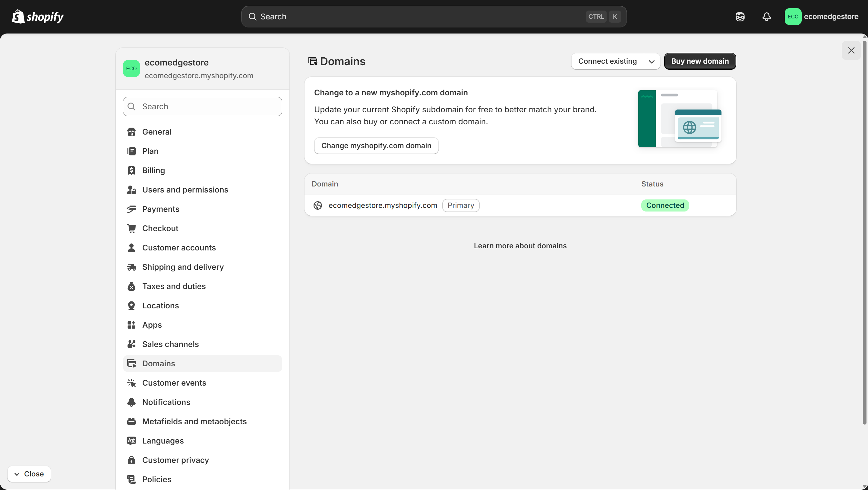Expand the Connect existing dropdown arrow
The image size is (868, 490).
(x=651, y=61)
